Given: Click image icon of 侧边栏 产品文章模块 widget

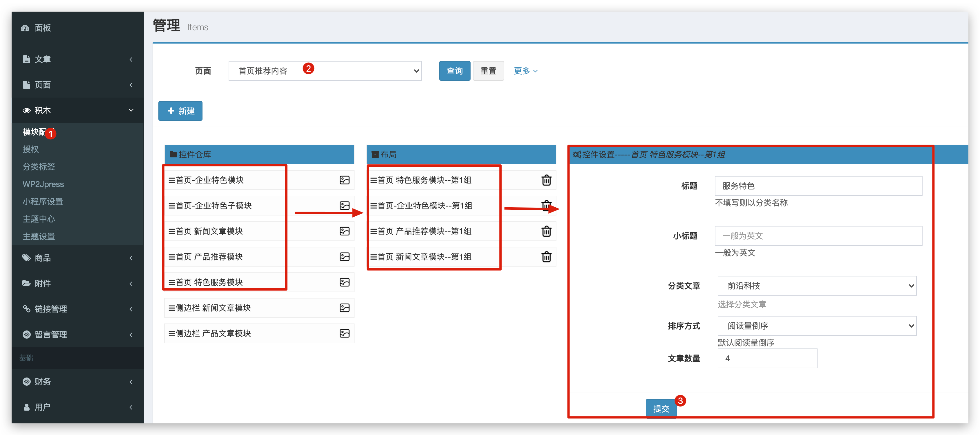Looking at the screenshot, I should 344,333.
